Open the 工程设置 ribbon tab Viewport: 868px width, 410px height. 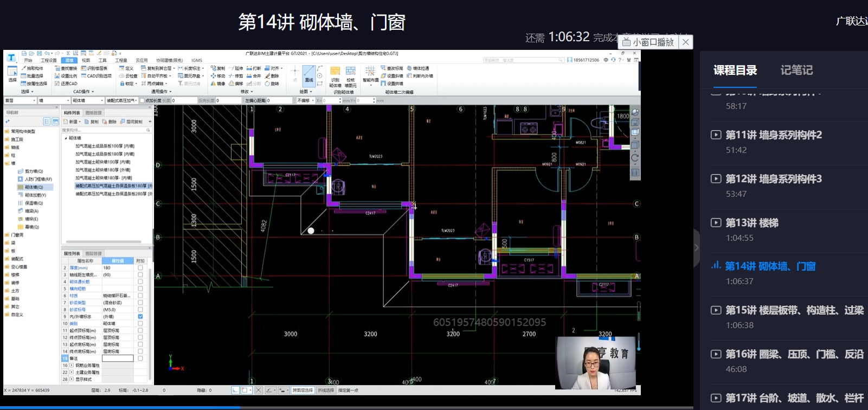pos(49,60)
